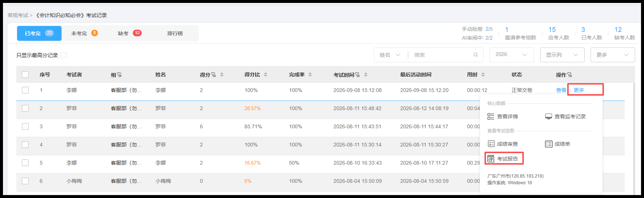This screenshot has height=198, width=644.
Task: Sort by 得分比 column
Action: coord(266,75)
